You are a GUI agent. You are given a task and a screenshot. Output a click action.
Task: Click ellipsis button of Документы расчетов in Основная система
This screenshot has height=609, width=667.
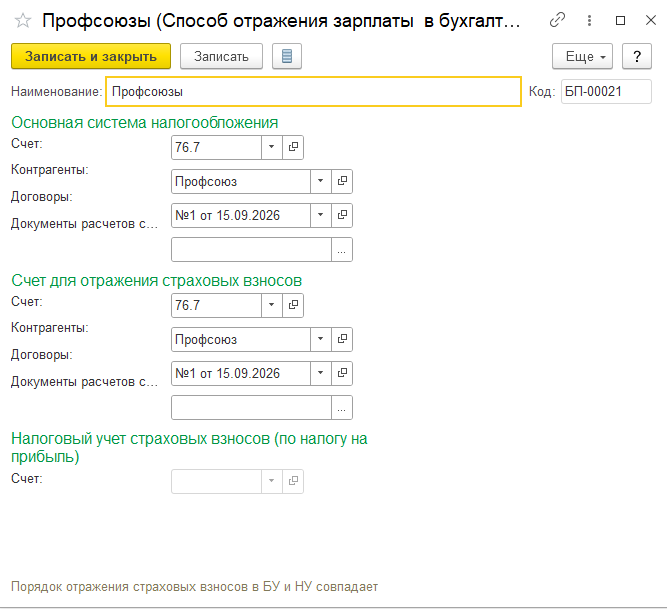342,250
